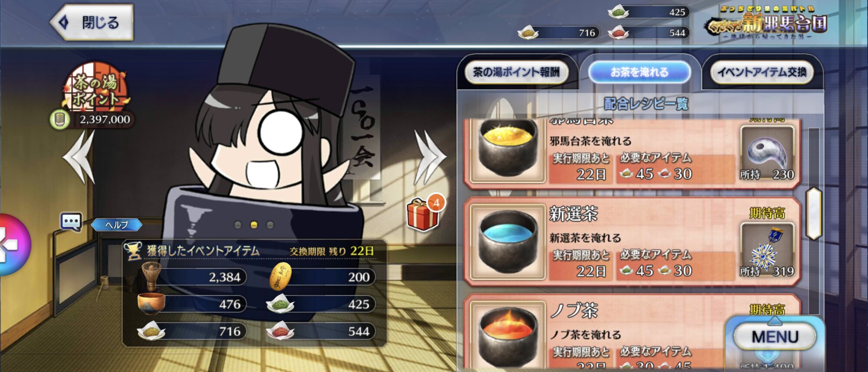The width and height of the screenshot is (868, 372).
Task: Select the blue 新選茶 tea bowl icon
Action: point(507,242)
